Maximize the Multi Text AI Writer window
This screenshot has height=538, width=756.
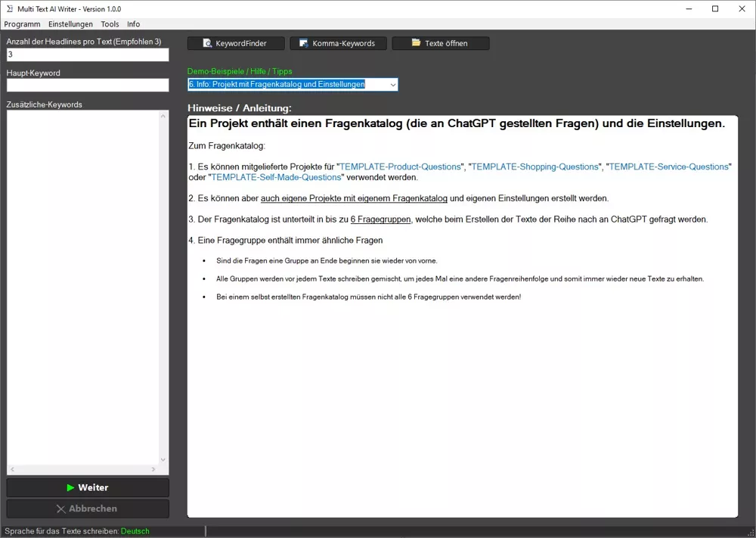pos(715,8)
